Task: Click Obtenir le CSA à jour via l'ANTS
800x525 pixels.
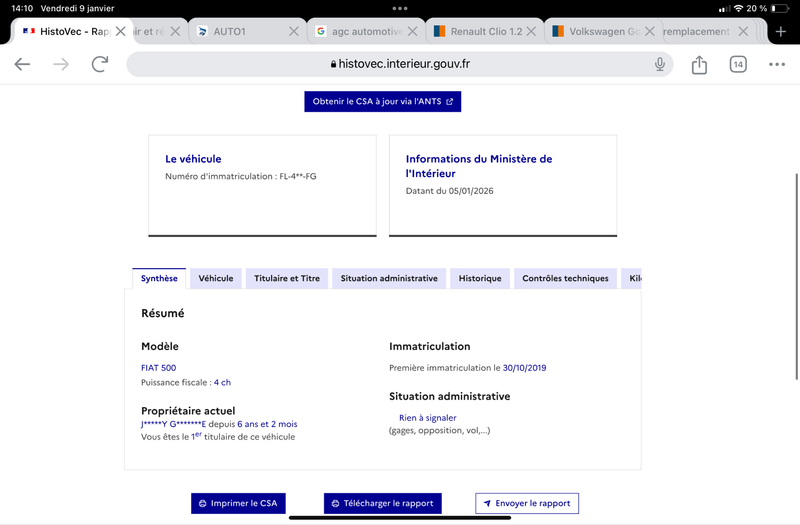Action: 383,102
